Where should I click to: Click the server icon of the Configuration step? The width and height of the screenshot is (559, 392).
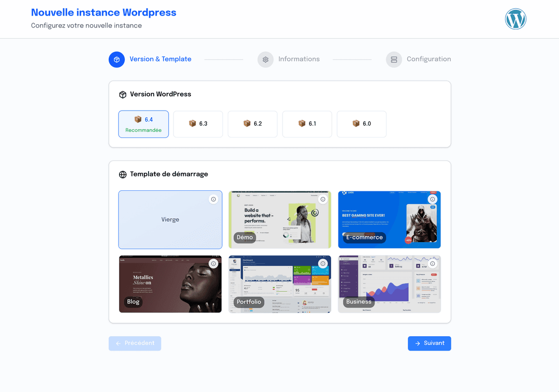point(394,59)
